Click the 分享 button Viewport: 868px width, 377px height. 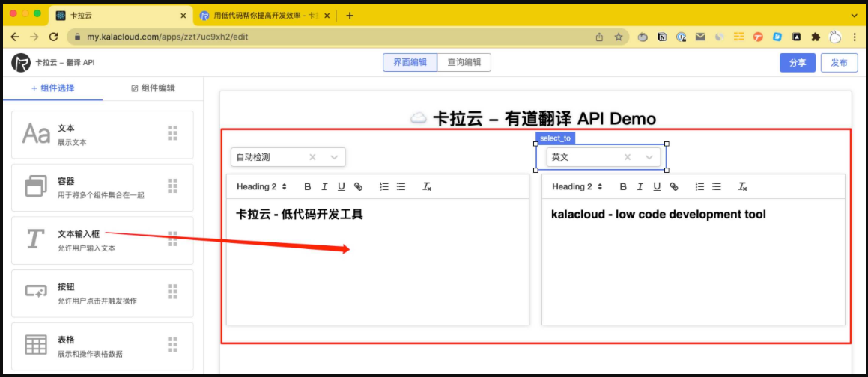(x=798, y=63)
